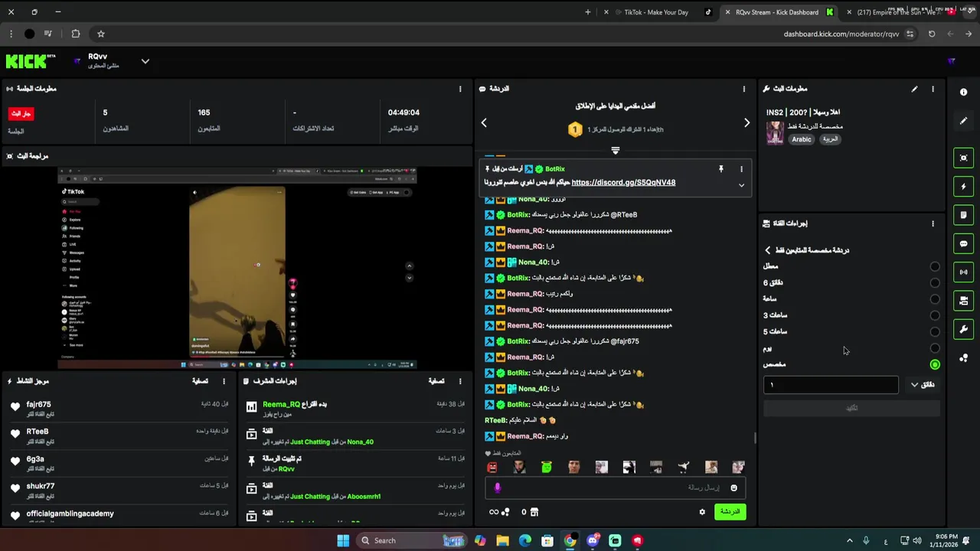Click the green chat send button
980x551 pixels.
(x=730, y=512)
